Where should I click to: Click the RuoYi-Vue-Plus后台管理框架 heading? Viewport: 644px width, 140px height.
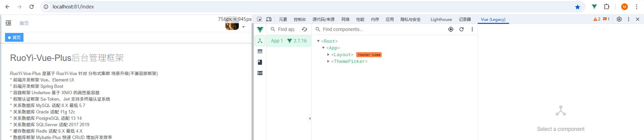pos(67,58)
